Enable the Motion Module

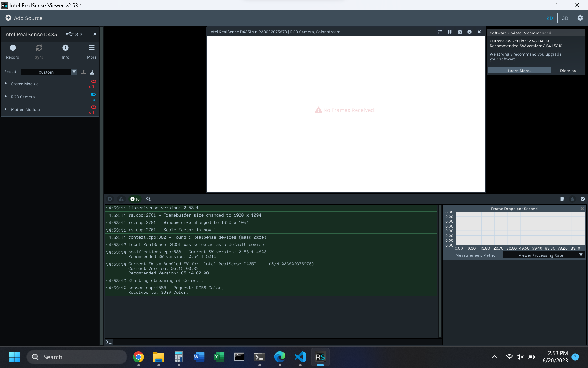click(93, 107)
